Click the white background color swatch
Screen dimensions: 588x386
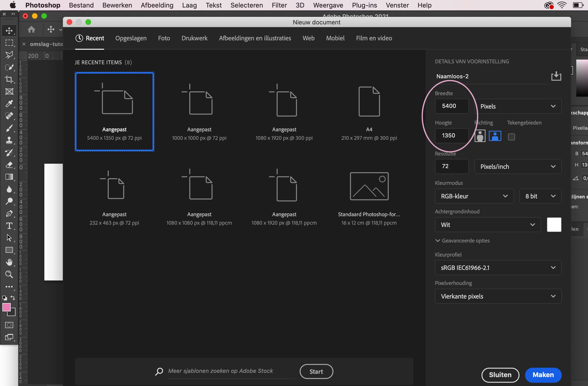[554, 225]
